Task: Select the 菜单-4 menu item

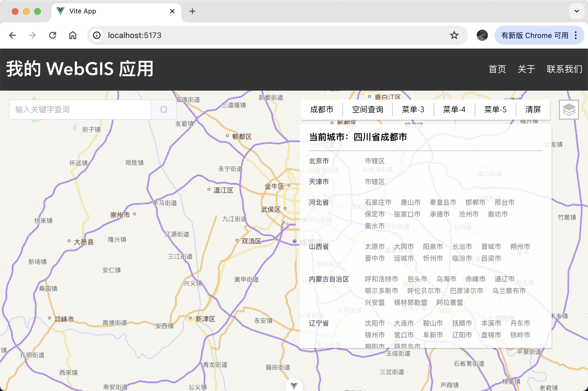Action: click(454, 109)
